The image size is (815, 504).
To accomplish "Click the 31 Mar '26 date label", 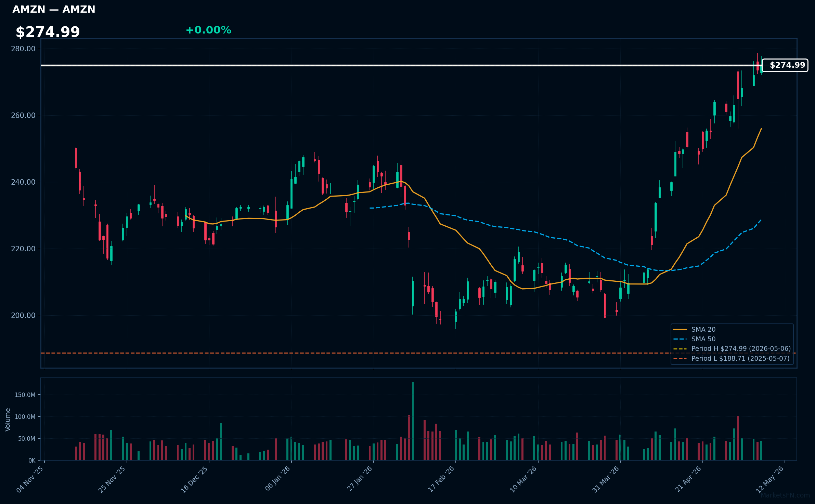I will (606, 479).
